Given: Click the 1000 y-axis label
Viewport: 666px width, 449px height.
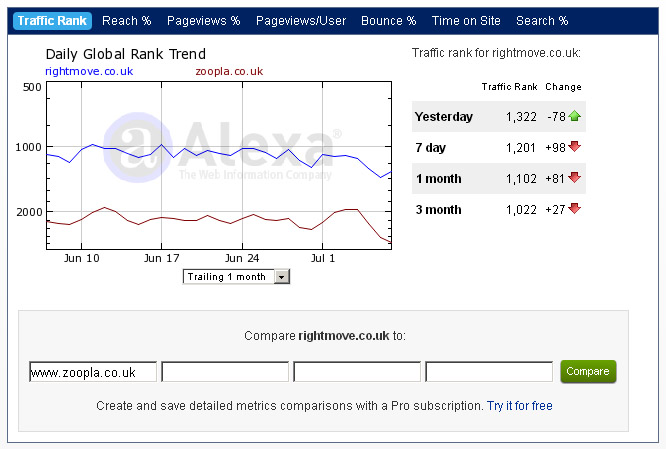Looking at the screenshot, I should point(28,147).
